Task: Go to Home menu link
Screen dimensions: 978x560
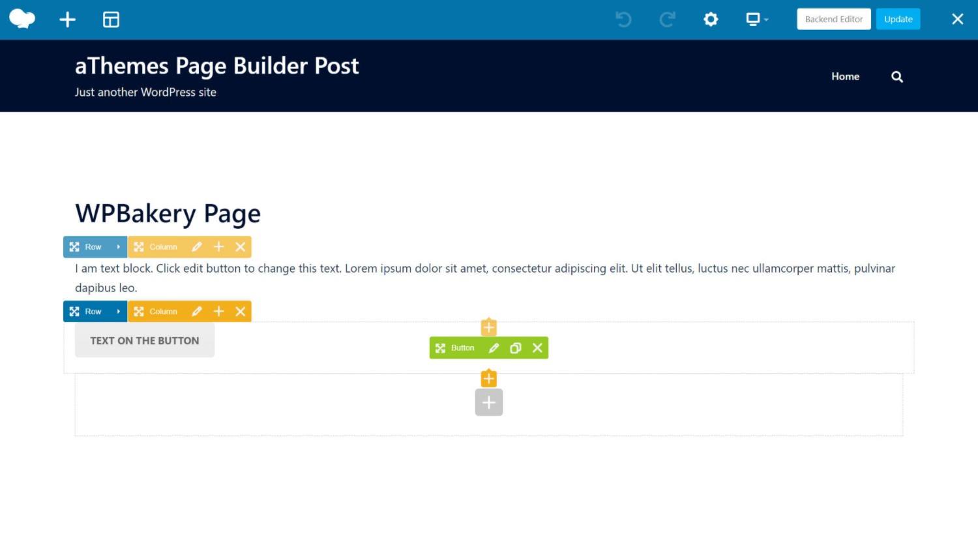Action: coord(845,76)
